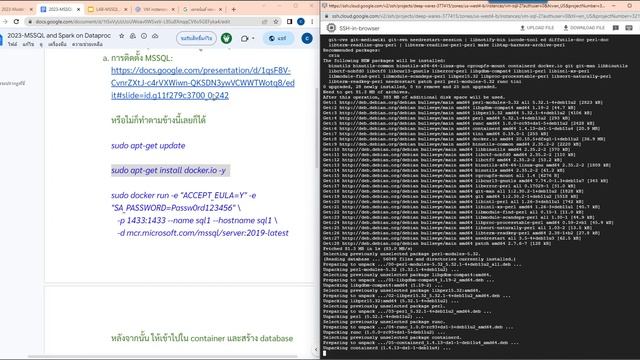Bookmark this page with the star in address bar
The height and width of the screenshot is (360, 640).
click(x=276, y=21)
